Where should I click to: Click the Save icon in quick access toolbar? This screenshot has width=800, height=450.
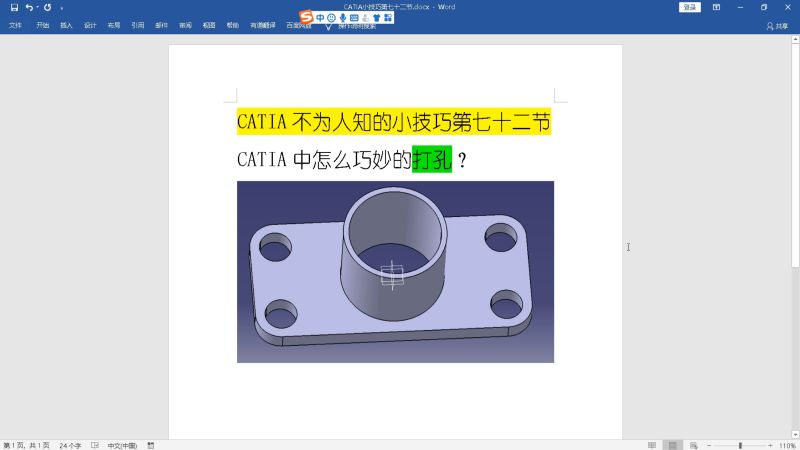14,7
